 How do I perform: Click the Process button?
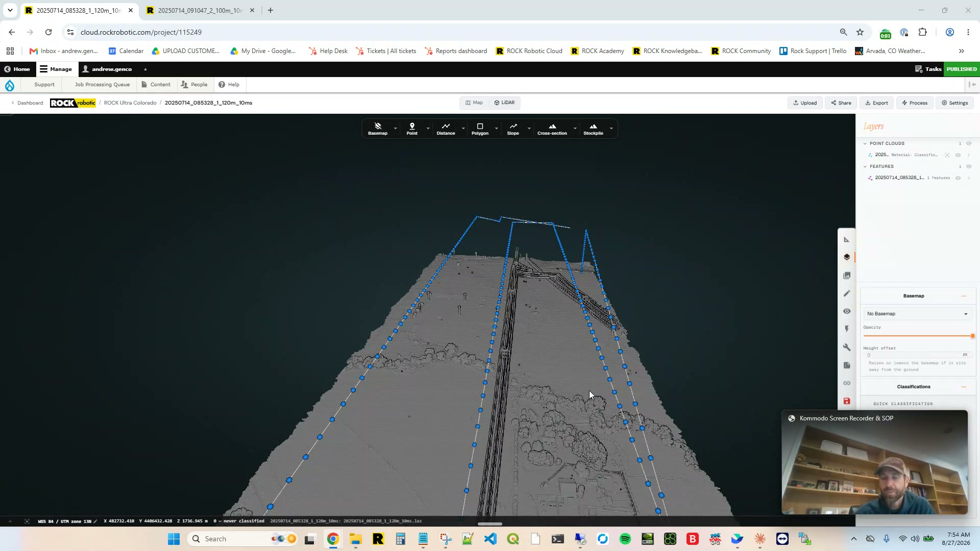click(915, 103)
